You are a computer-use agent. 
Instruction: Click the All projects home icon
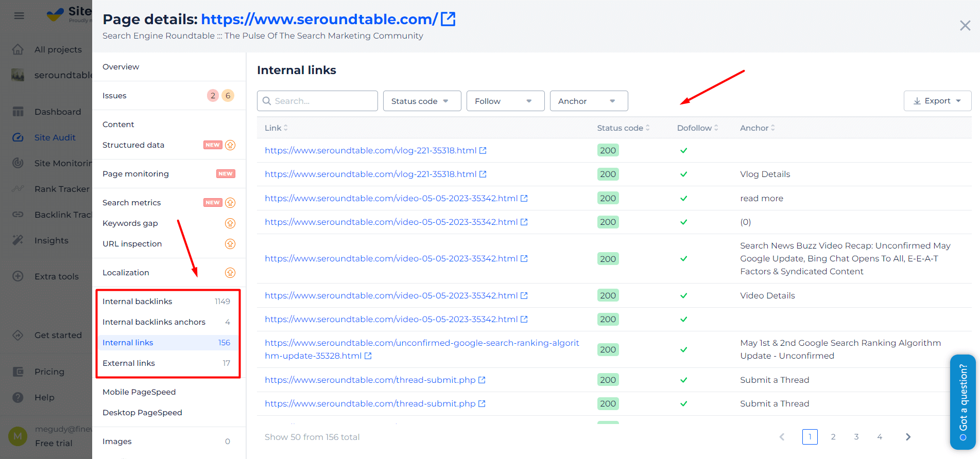pos(18,49)
